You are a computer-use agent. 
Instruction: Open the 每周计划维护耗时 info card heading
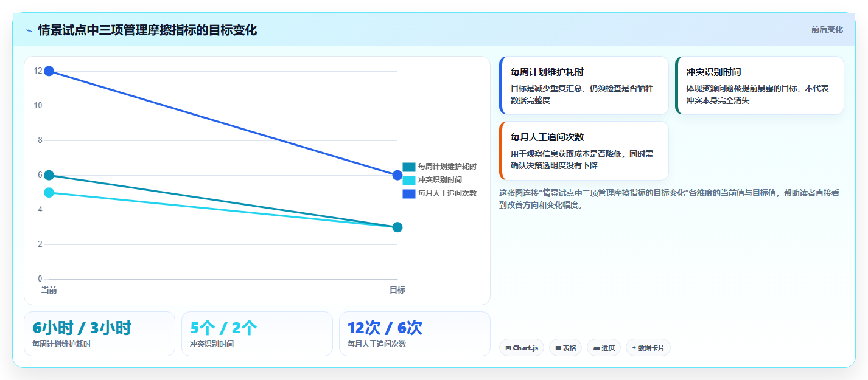(547, 72)
